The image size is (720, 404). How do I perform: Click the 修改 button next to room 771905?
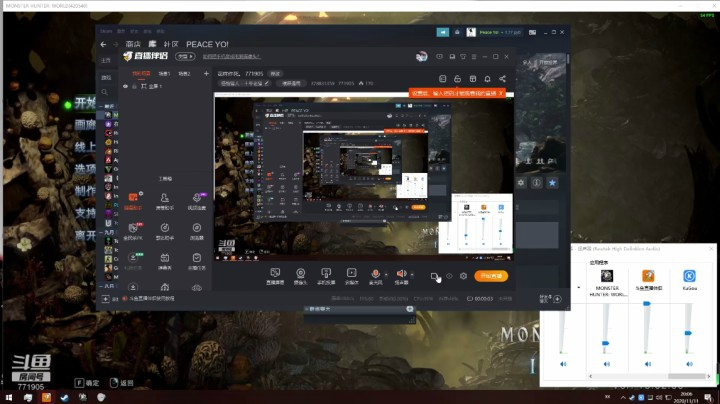click(275, 73)
